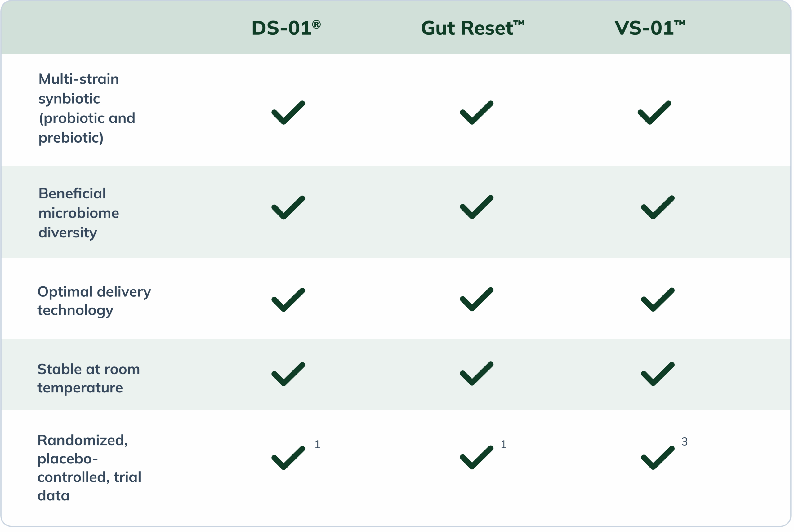The image size is (794, 532).
Task: Click VS-01 beneficial microbiome diversity checkmark
Action: click(657, 208)
